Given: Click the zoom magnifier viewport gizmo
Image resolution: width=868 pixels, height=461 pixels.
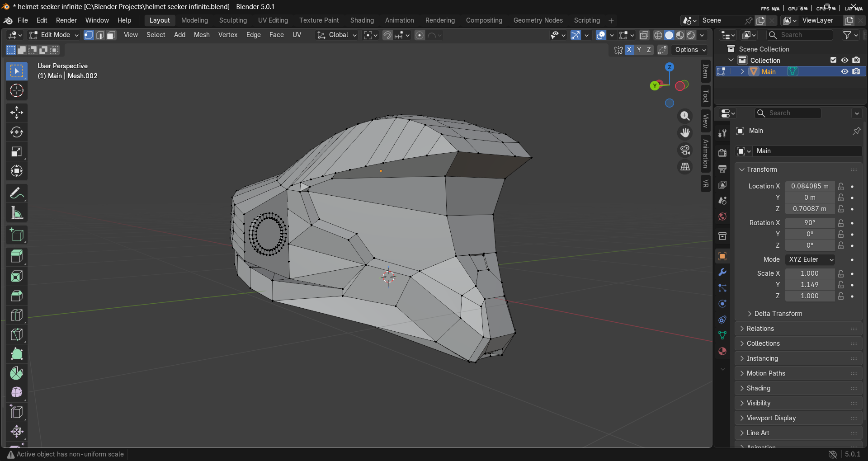Looking at the screenshot, I should 685,116.
